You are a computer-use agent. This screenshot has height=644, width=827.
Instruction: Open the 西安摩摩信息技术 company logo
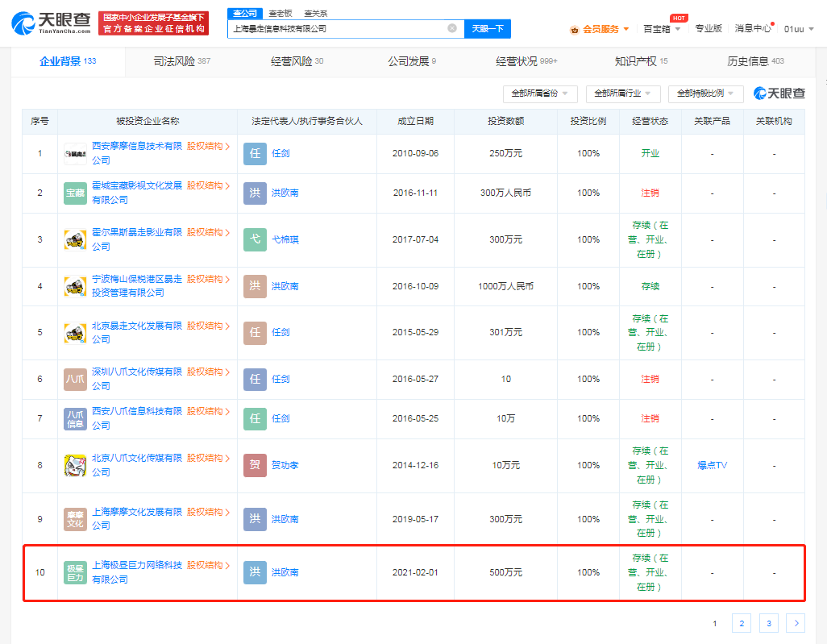coord(75,153)
